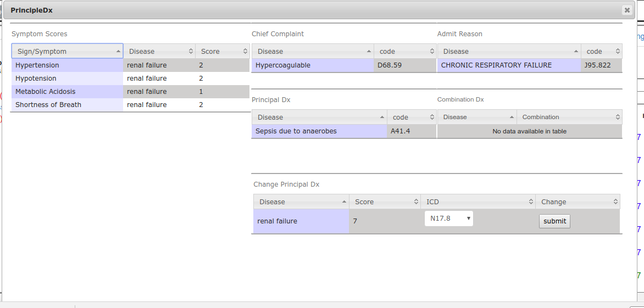Sort Principal Dx table by code
Viewport: 644px width, 308px height.
pyautogui.click(x=412, y=117)
